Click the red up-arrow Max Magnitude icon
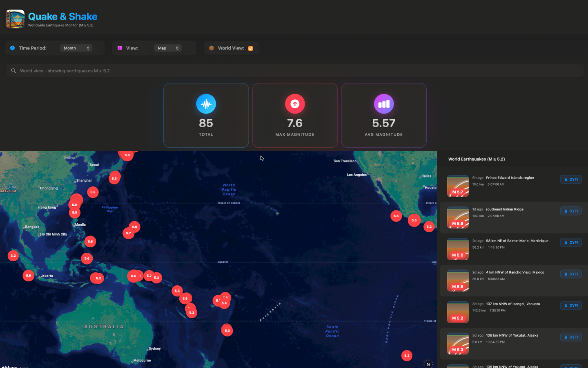This screenshot has height=368, width=588. 295,104
